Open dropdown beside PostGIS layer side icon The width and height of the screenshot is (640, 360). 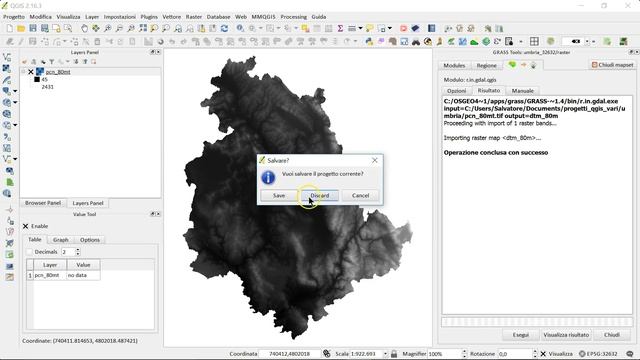coord(15,91)
